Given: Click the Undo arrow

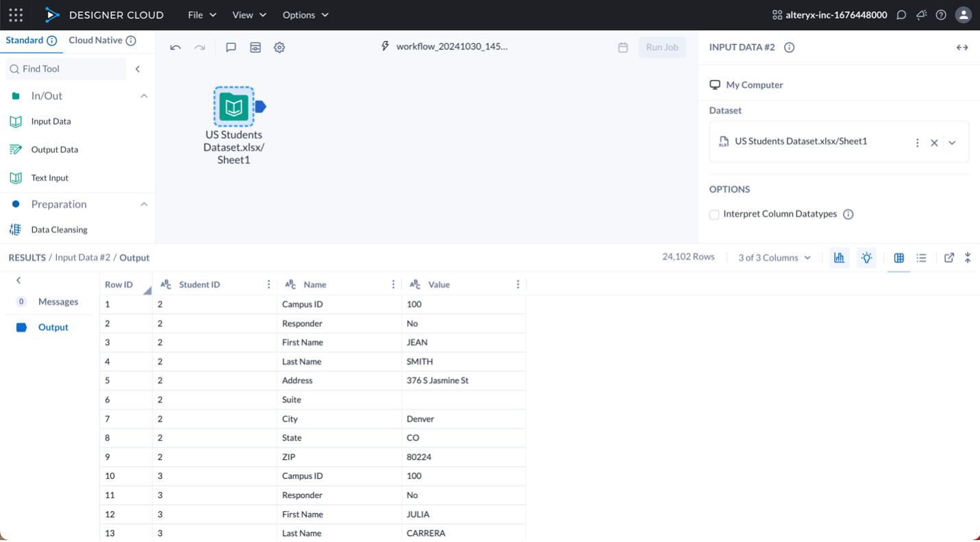Looking at the screenshot, I should 177,47.
